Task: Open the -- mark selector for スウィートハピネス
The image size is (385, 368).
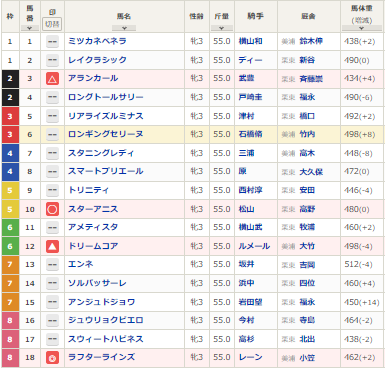Action: pyautogui.click(x=52, y=339)
